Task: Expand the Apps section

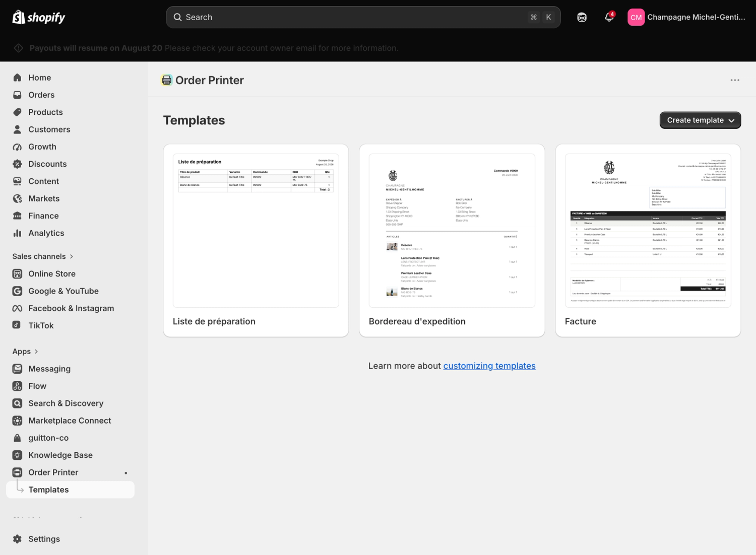Action: pyautogui.click(x=25, y=352)
